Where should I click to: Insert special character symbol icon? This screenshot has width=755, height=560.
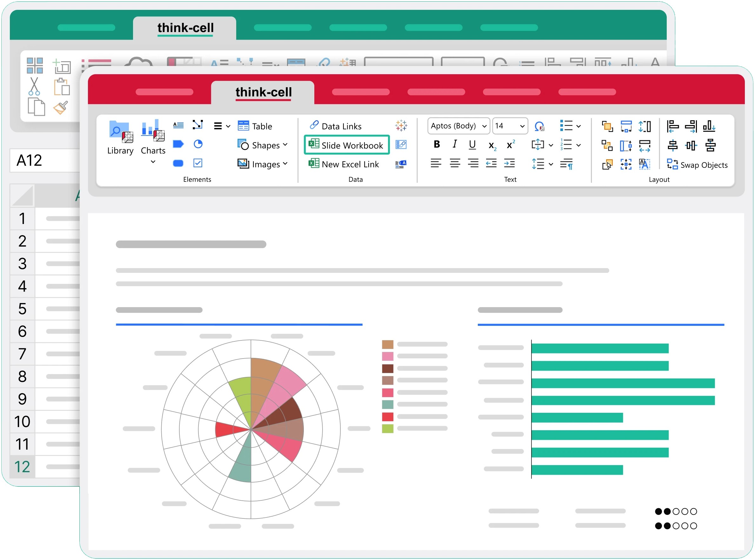click(539, 126)
